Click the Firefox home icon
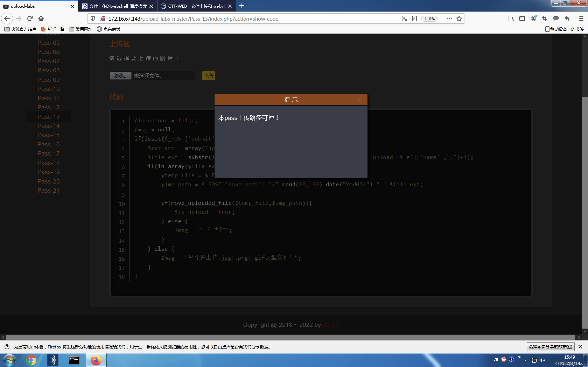588x367 pixels. click(x=41, y=19)
